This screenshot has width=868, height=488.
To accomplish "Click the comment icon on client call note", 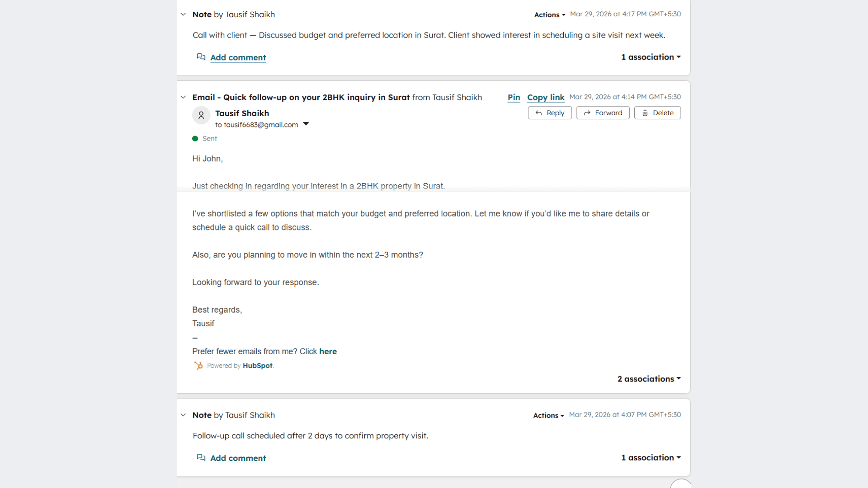I will (x=201, y=57).
